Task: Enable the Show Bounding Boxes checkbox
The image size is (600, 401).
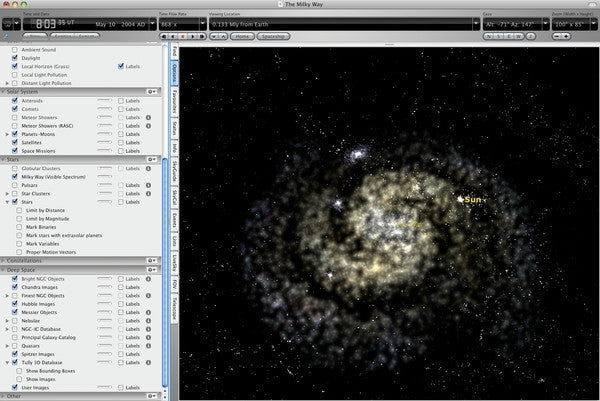Action: click(x=19, y=371)
